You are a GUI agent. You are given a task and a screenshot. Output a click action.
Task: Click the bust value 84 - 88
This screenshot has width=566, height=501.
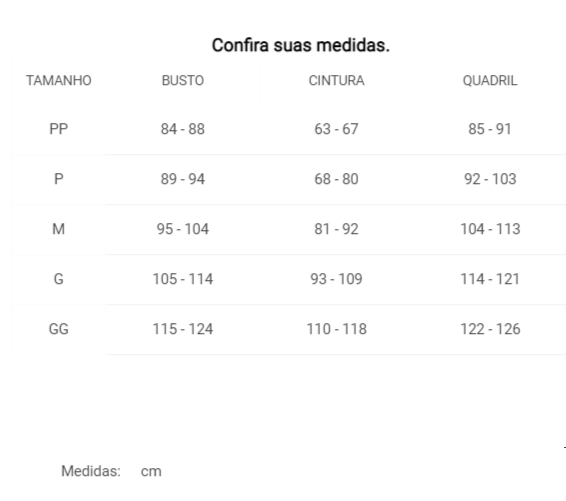183,129
